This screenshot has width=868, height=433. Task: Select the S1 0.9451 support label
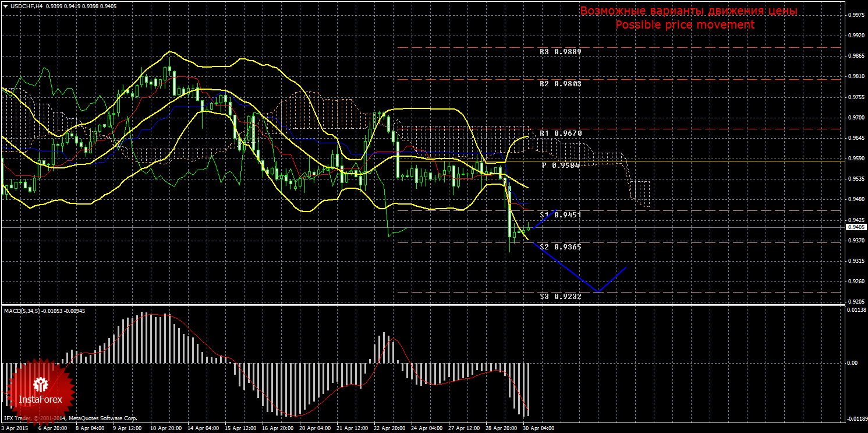tap(560, 214)
